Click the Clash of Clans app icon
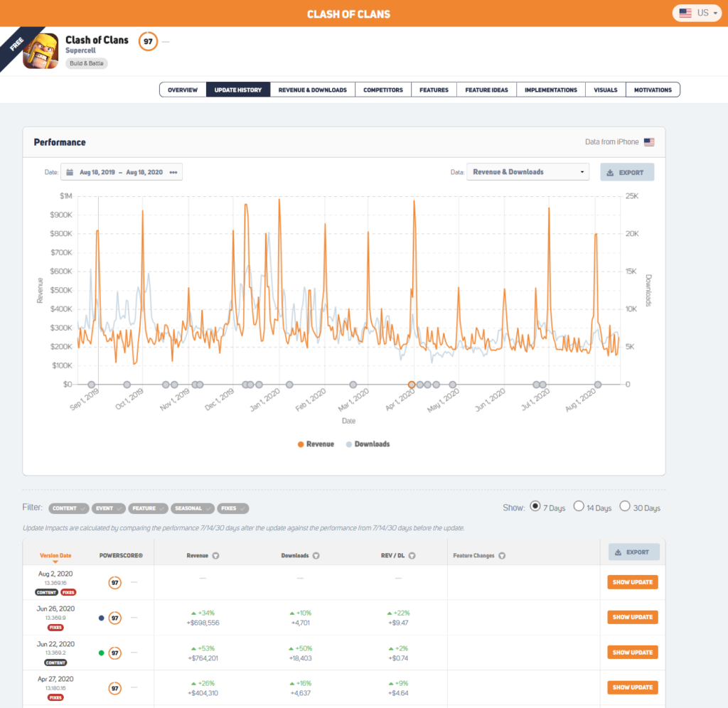 (41, 51)
